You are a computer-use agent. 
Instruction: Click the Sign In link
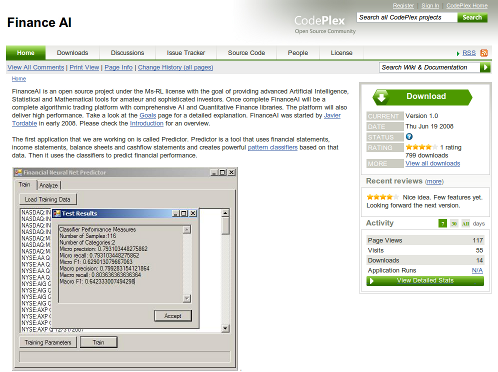pos(430,5)
